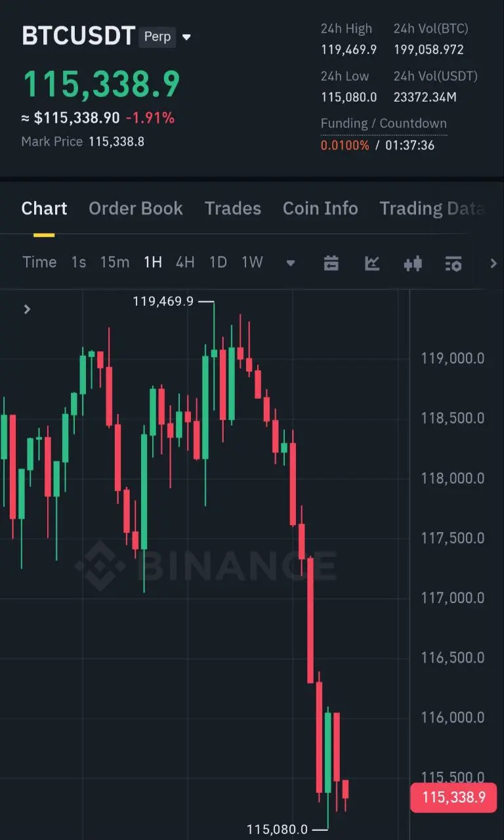Click the Time line chart option
The height and width of the screenshot is (840, 504).
39,262
